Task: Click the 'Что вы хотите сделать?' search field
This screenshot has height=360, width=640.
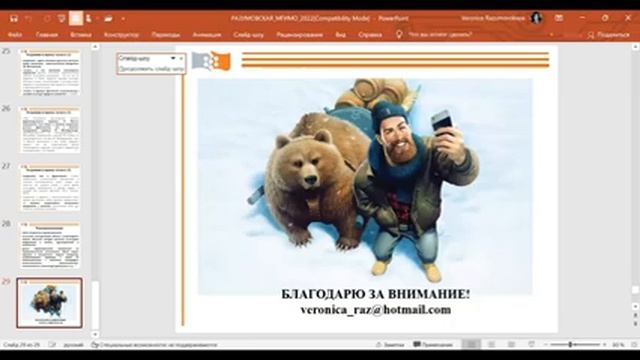Action: tap(440, 35)
